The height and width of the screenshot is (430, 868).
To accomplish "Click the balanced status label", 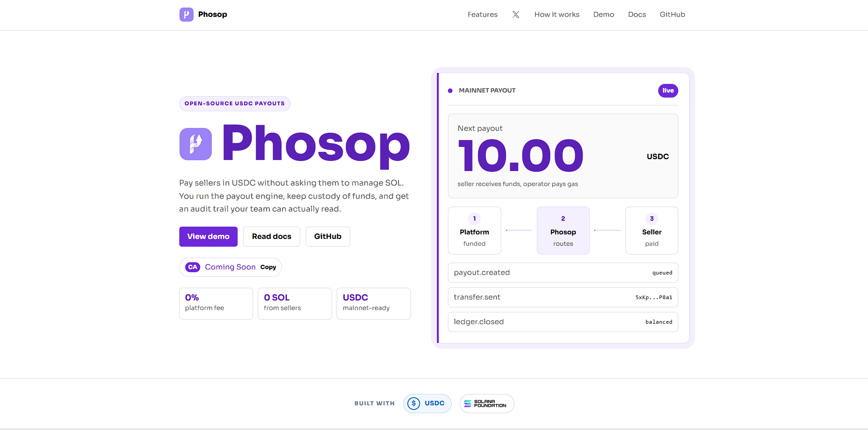I will click(659, 322).
